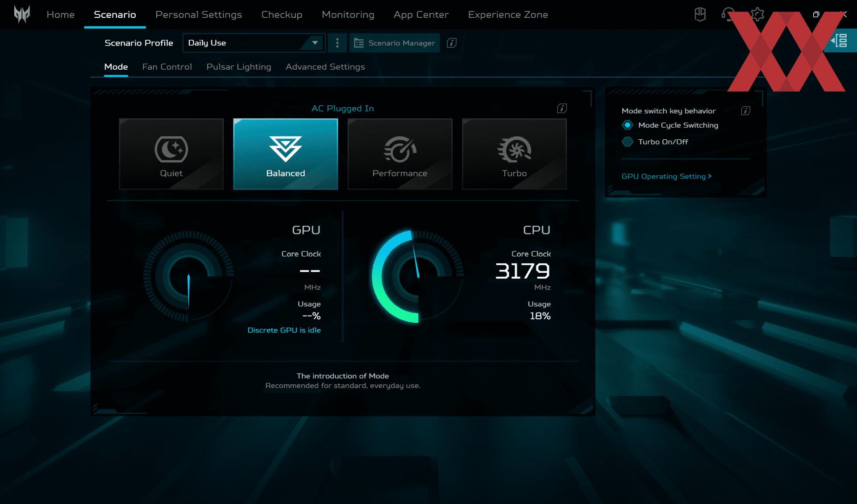Image resolution: width=857 pixels, height=504 pixels.
Task: Open the Monitoring menu item
Action: coord(348,15)
